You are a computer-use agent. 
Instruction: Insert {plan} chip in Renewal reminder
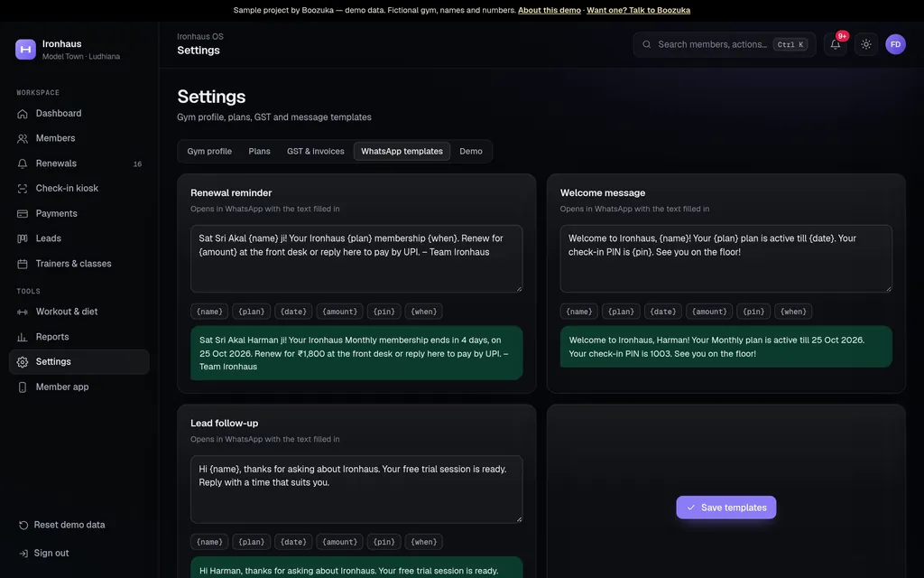pos(252,312)
